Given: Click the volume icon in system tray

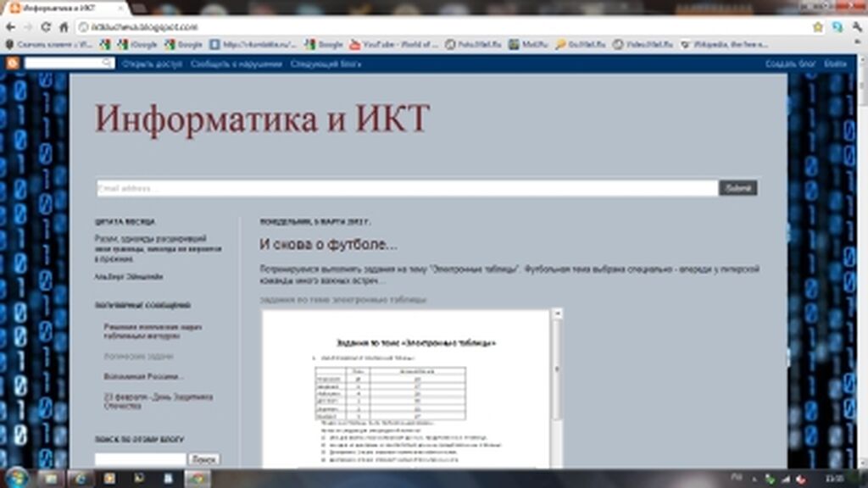Looking at the screenshot, I should point(799,479).
